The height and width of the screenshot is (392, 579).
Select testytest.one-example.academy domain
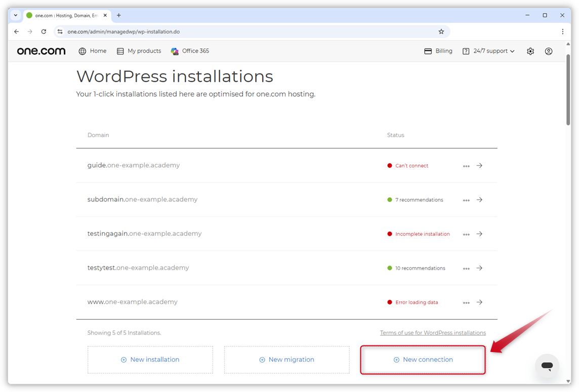(138, 268)
